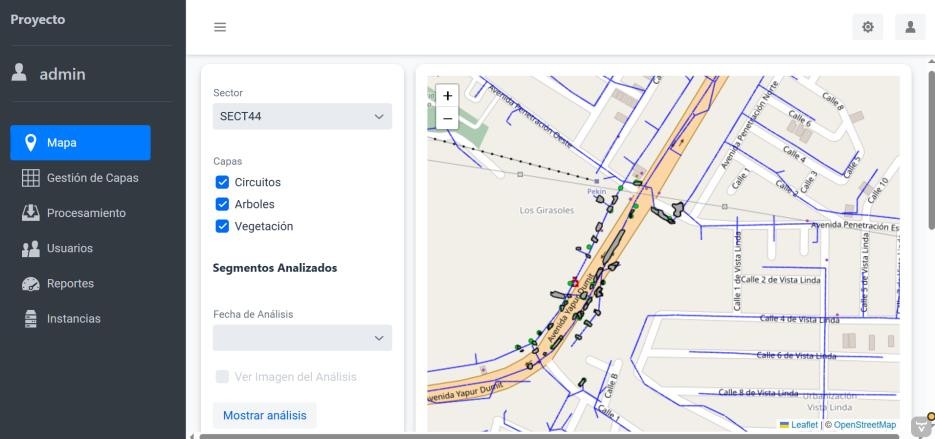This screenshot has width=935, height=439.
Task: Disable the Vegetación layer checkbox
Action: (222, 227)
